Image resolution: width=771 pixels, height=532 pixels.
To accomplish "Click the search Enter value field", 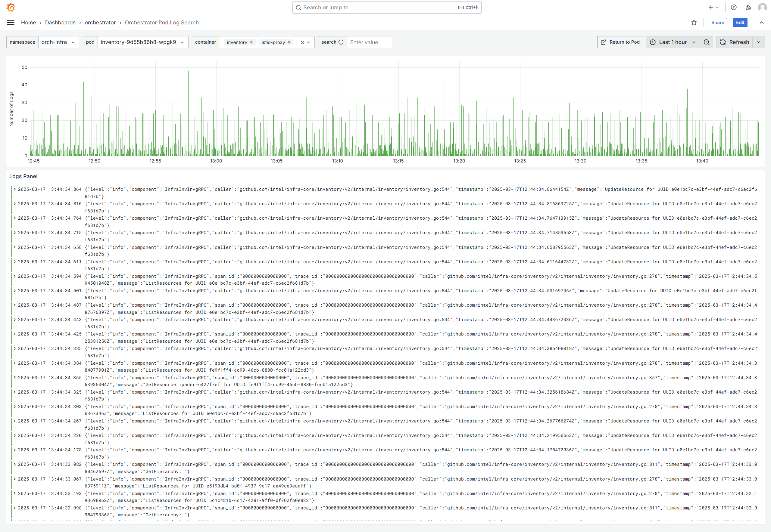I will [369, 42].
